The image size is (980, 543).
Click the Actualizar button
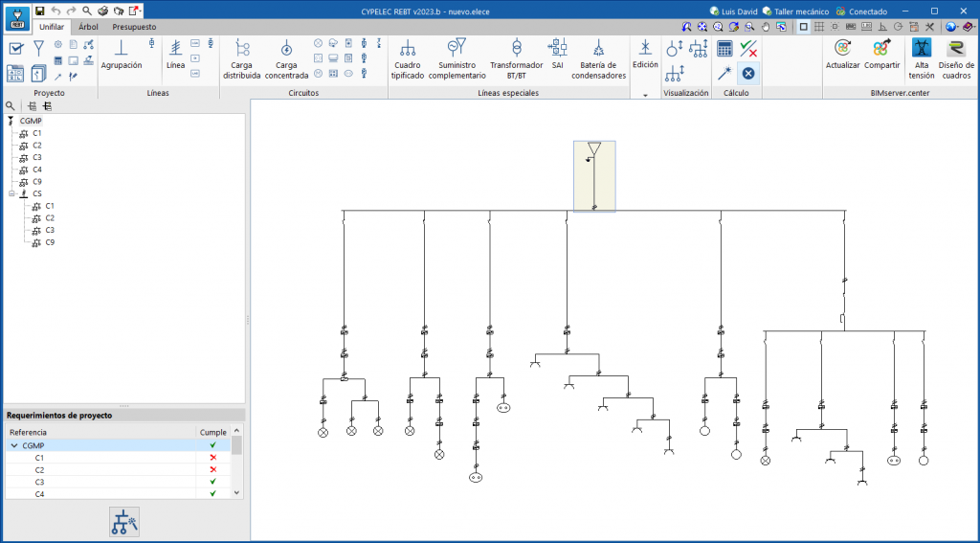[842, 57]
